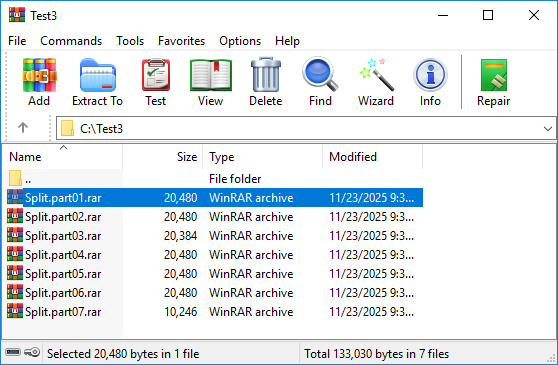The width and height of the screenshot is (558, 365).
Task: Sort by the Type column header
Action: (x=263, y=157)
